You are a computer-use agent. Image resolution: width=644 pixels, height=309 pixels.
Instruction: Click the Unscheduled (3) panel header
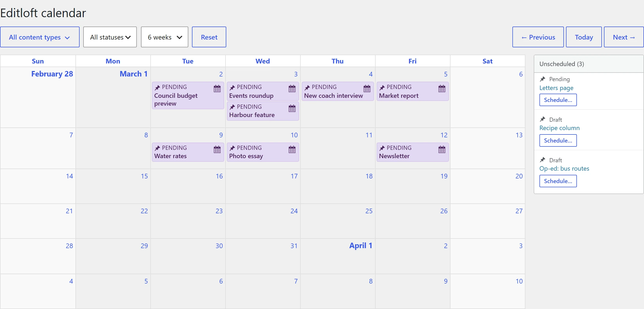tap(589, 64)
